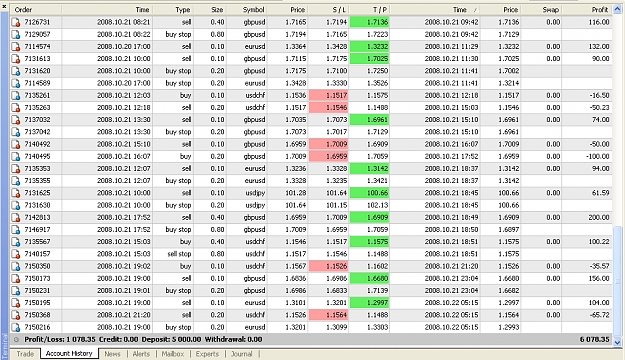Click the scrollbar down arrow
The width and height of the screenshot is (625, 360).
(x=617, y=342)
